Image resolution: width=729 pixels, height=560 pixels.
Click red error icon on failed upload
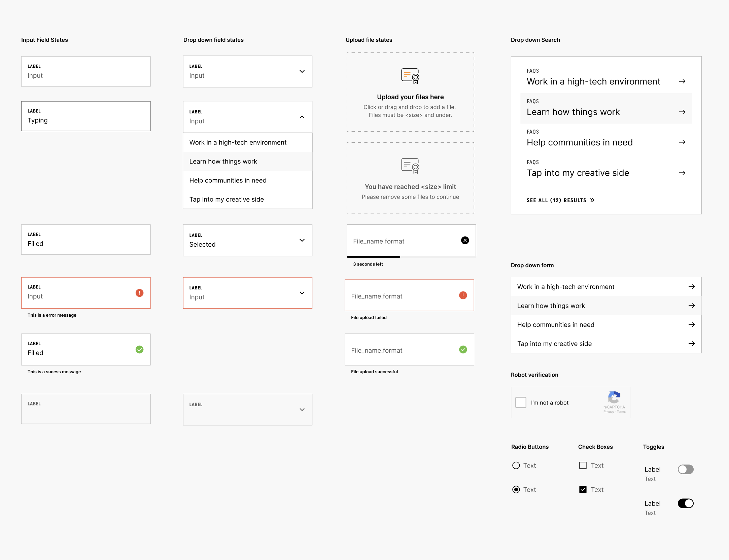click(463, 295)
